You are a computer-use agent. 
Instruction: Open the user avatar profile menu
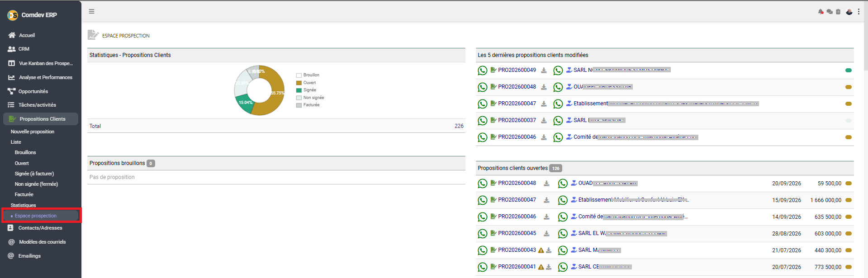(849, 12)
